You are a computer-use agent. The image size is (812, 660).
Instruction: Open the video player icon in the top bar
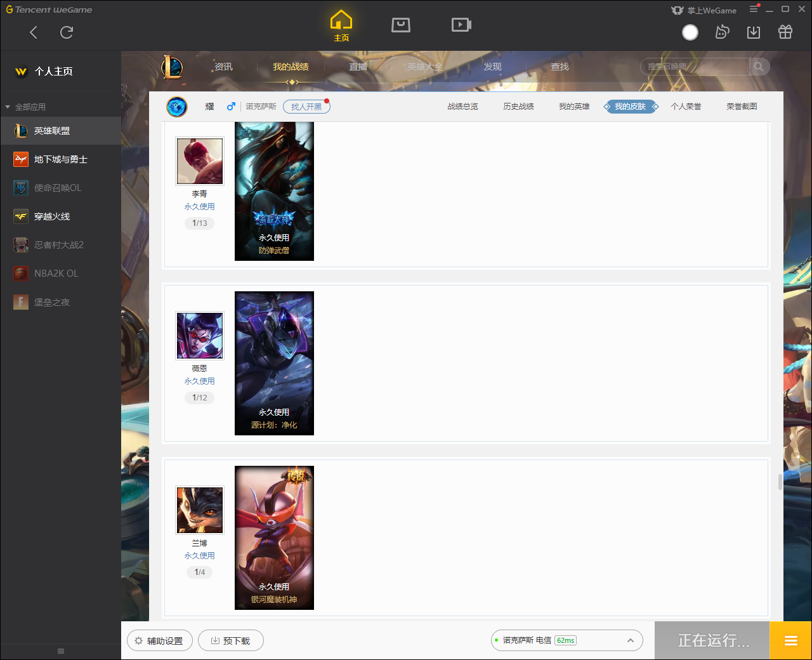click(461, 25)
